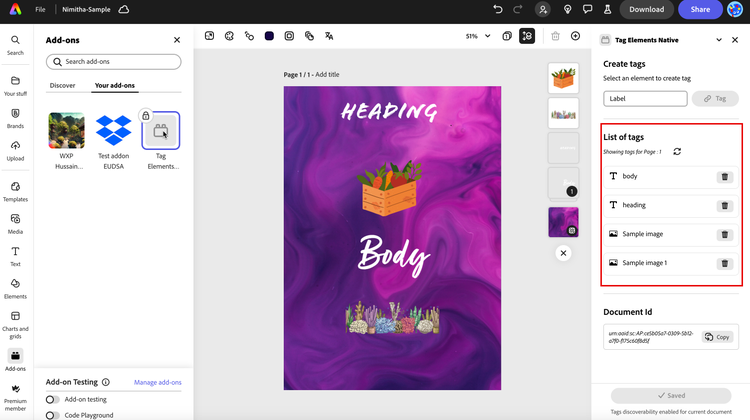Click the Add-on Testing info icon

pyautogui.click(x=106, y=382)
